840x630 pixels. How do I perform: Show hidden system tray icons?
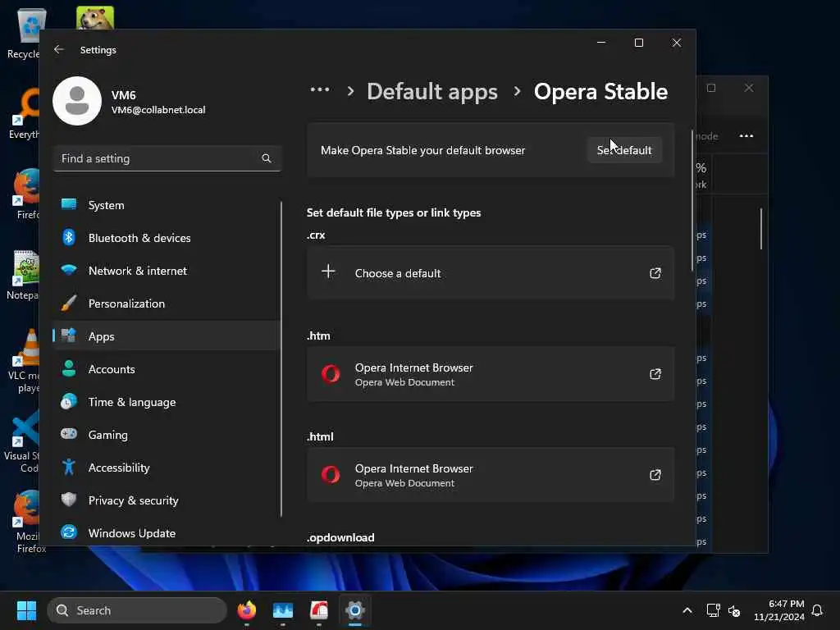(x=687, y=610)
